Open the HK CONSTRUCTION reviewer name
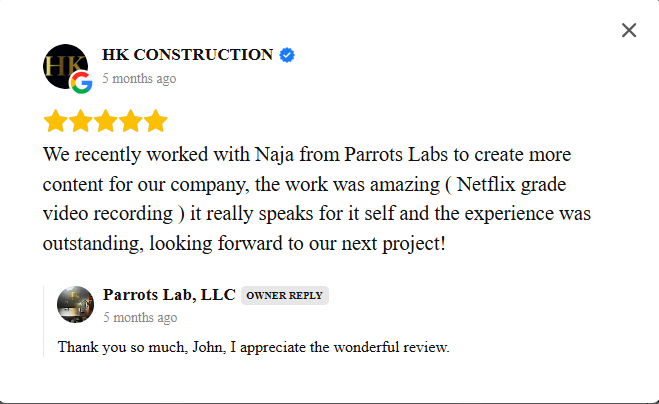The width and height of the screenshot is (659, 404). point(187,55)
